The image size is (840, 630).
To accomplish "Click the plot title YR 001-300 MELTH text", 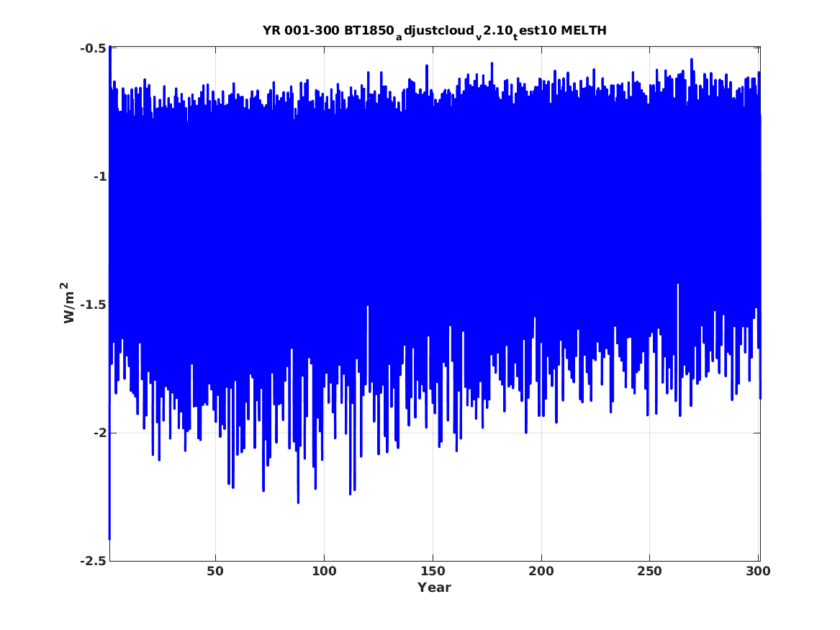I will 435,31.
